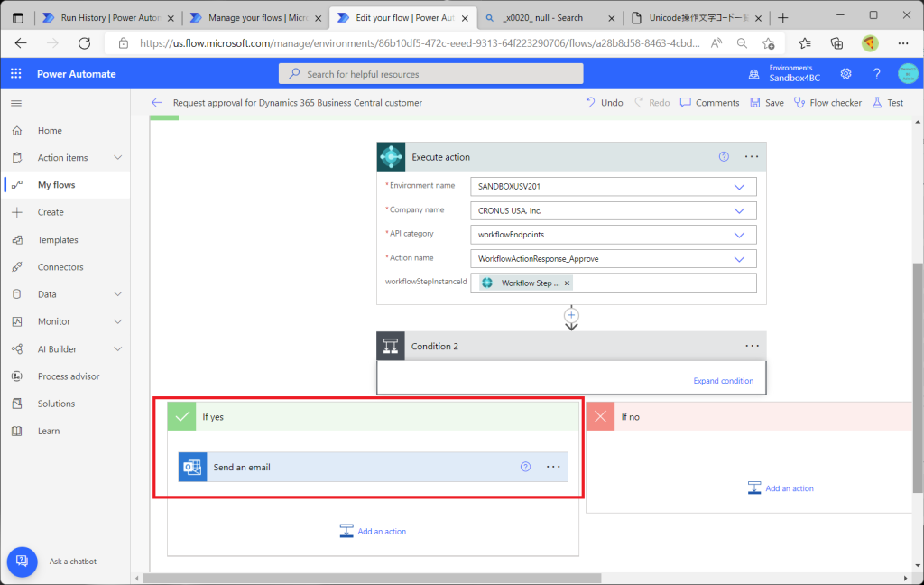Expand Monitor section chevron
The width and height of the screenshot is (924, 585).
118,321
